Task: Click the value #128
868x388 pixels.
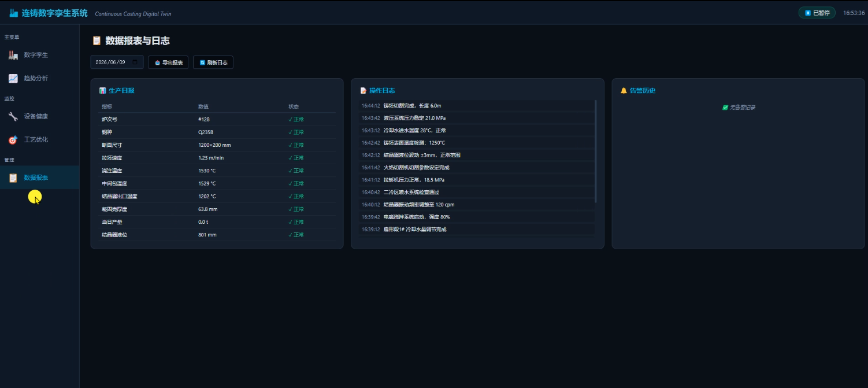Action: (204, 119)
